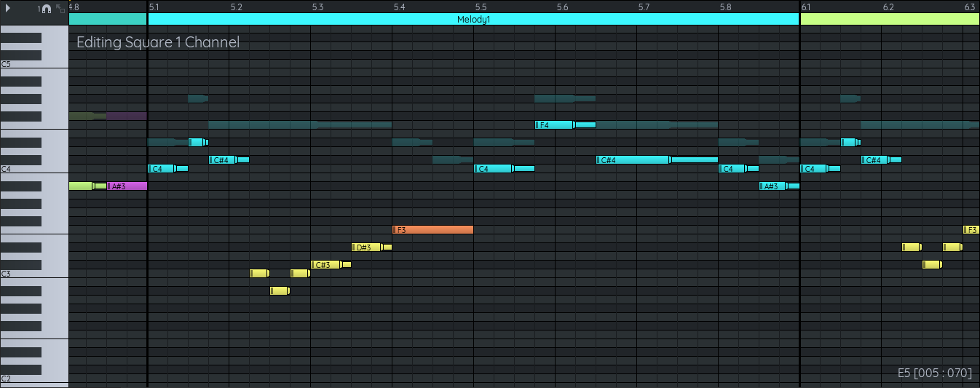Click timeline marker 5.4
The width and height of the screenshot is (980, 388).
[399, 7]
